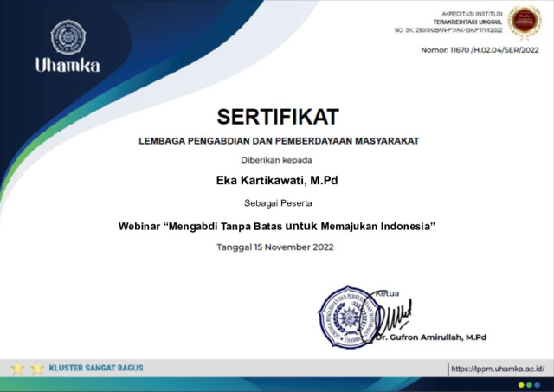Click the first gold star
The image size is (554, 392).
[x=17, y=369]
